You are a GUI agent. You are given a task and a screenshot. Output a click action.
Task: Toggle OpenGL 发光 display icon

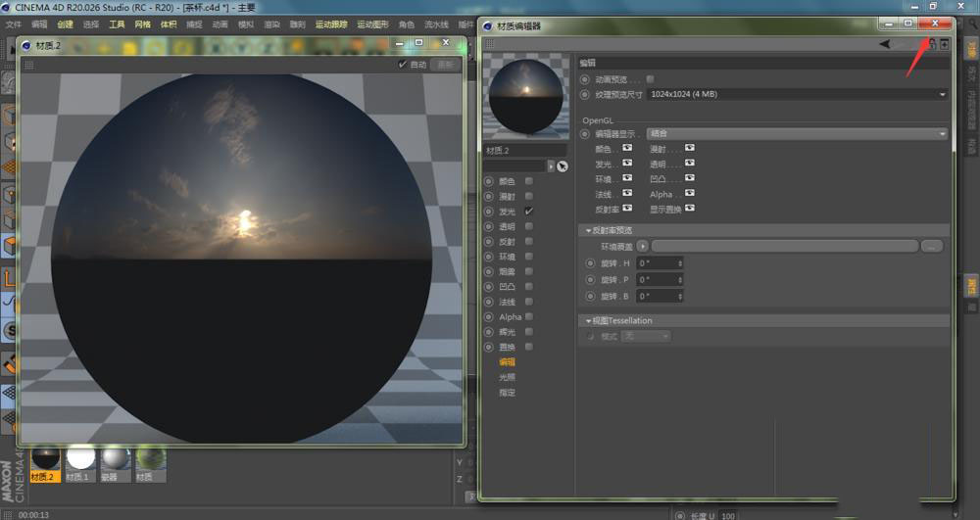click(x=627, y=163)
